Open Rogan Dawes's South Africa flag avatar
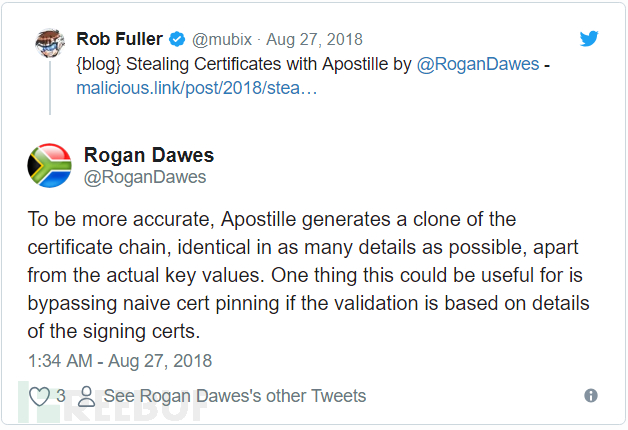The height and width of the screenshot is (430, 628). click(x=49, y=166)
